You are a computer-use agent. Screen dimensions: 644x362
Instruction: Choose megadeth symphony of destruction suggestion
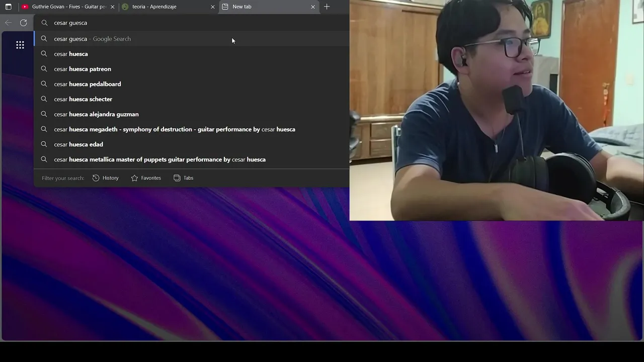tap(191, 129)
